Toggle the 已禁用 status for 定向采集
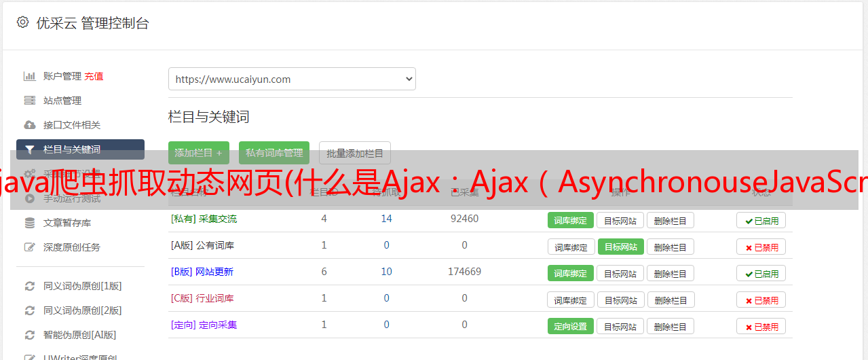This screenshot has height=360, width=868. point(761,326)
